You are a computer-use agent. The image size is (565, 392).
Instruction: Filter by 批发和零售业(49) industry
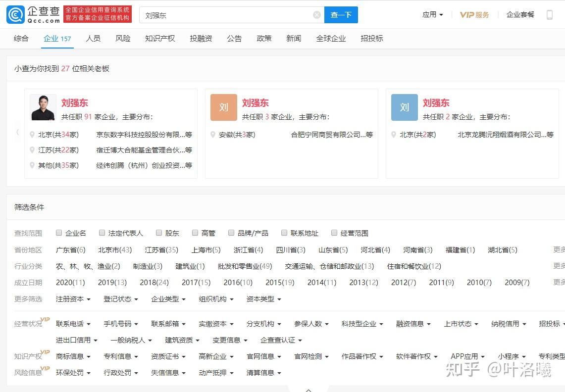pyautogui.click(x=245, y=266)
